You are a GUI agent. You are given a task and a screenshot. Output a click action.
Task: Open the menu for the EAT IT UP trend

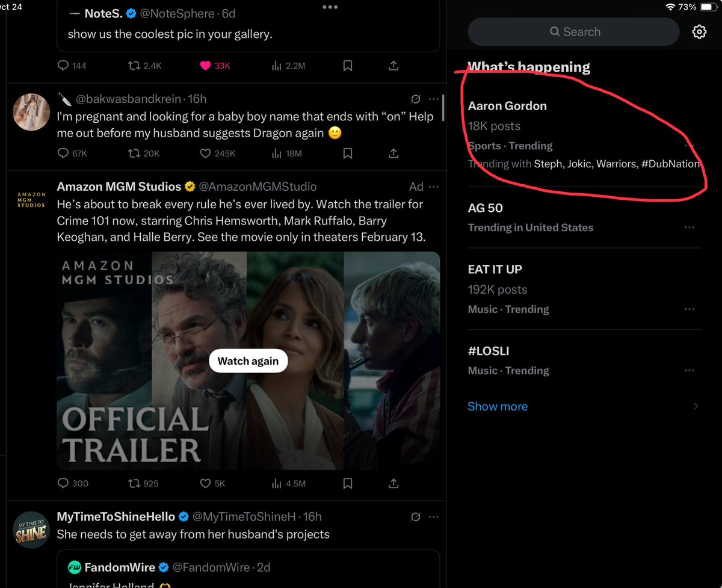[690, 309]
